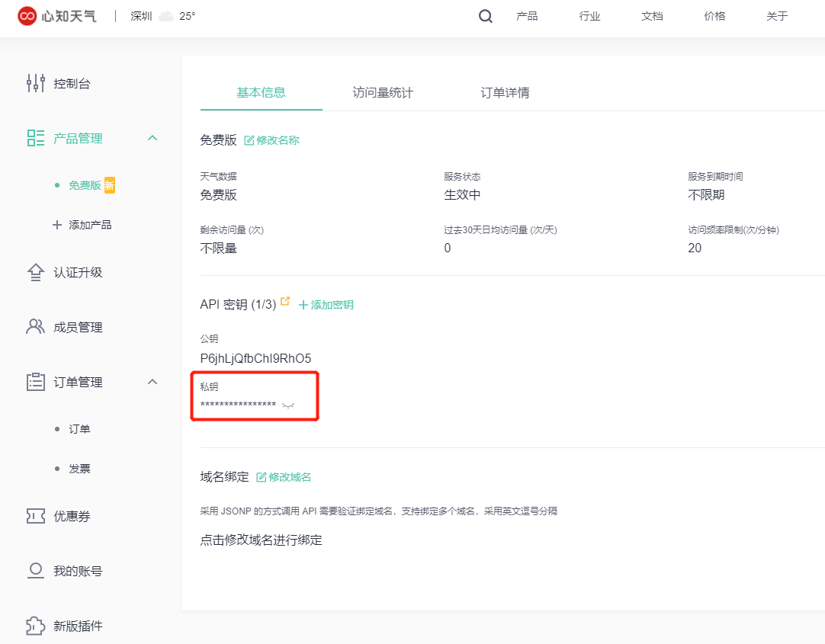Open 成员管理 via its people icon
The height and width of the screenshot is (644, 825).
[x=35, y=326]
